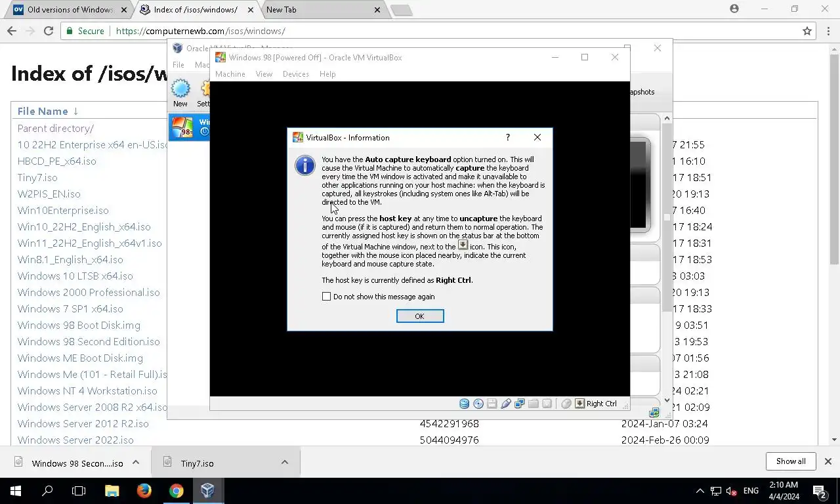
Task: Open Windows search from the taskbar
Action: [47, 491]
